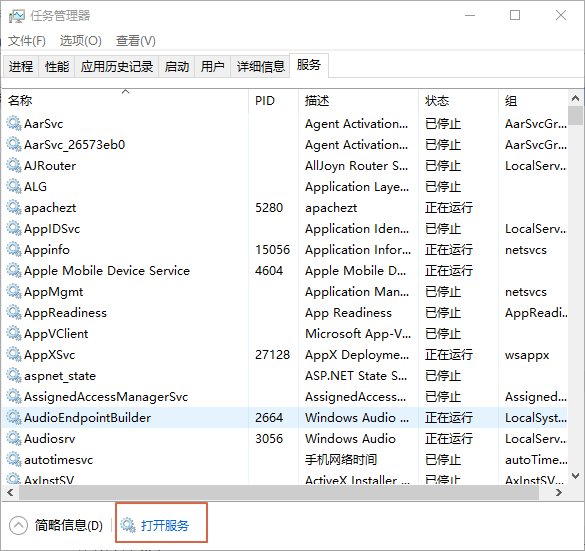Open the 文件(F) menu
Viewport: 585px width, 551px height.
tap(27, 41)
